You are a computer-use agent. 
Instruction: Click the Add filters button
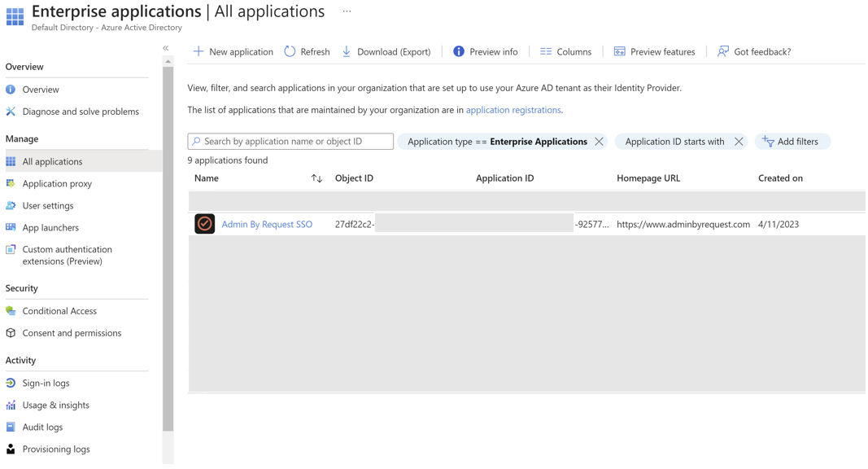point(792,142)
